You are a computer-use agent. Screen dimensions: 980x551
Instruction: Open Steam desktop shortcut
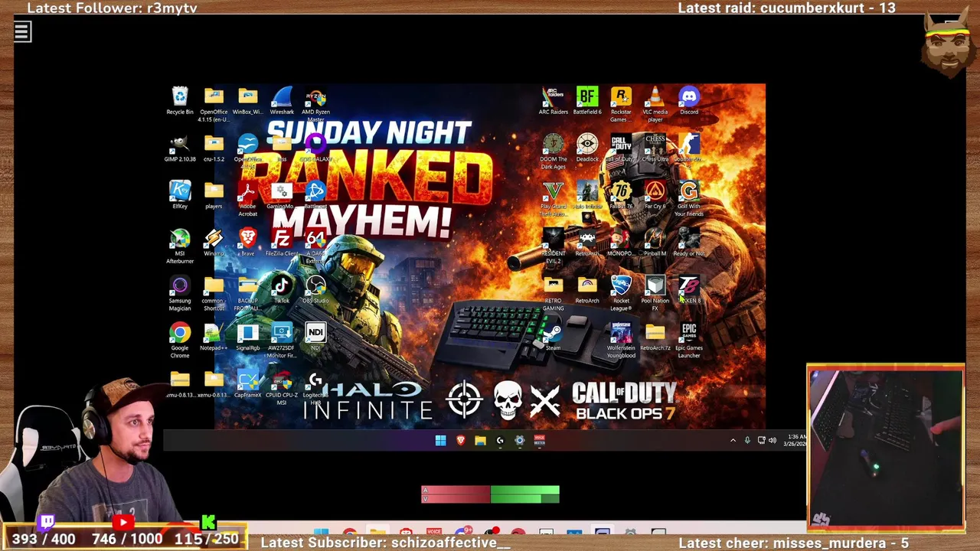[553, 337]
